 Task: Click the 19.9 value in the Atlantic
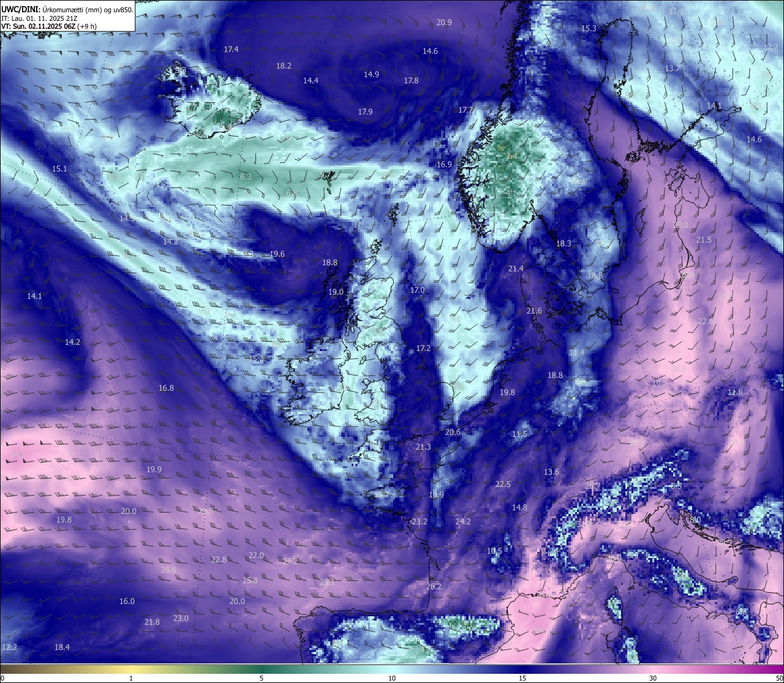pyautogui.click(x=154, y=470)
